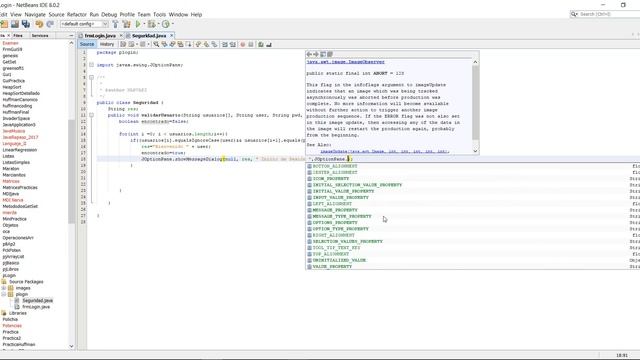Viewport: 640px width, 360px height.
Task: Select ICON_PROPERTY completion item
Action: click(x=331, y=179)
